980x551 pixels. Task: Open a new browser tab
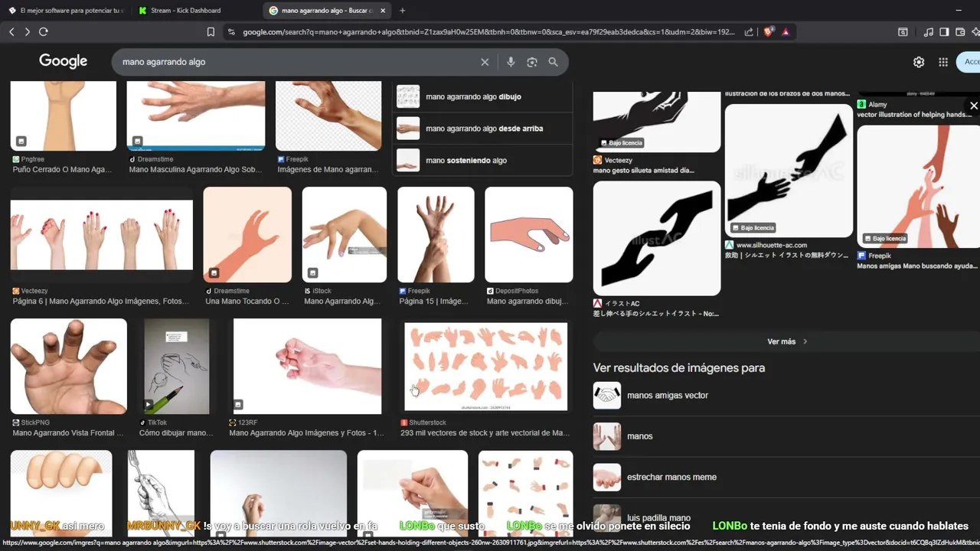pos(403,11)
